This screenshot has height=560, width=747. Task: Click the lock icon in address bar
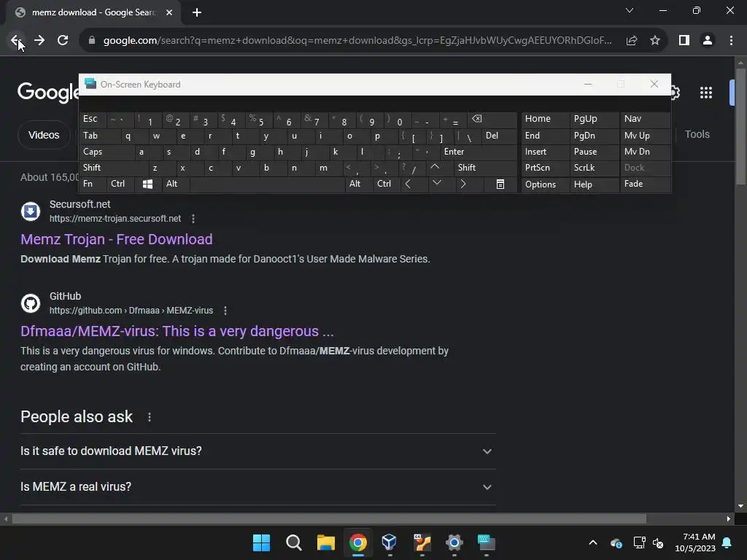(92, 41)
